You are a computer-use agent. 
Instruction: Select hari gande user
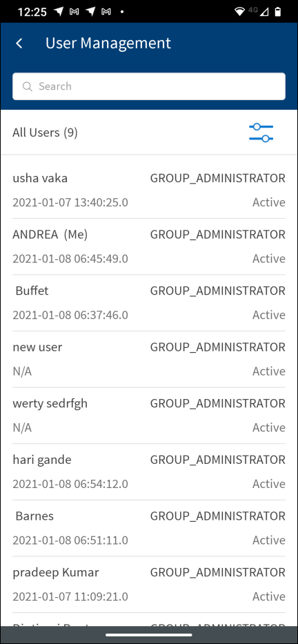(x=149, y=471)
